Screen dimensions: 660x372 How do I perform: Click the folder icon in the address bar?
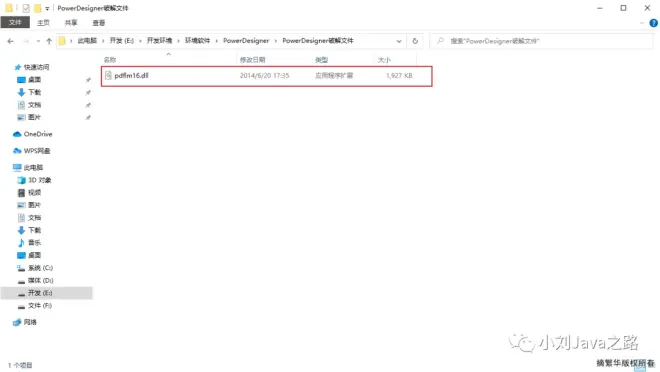62,41
